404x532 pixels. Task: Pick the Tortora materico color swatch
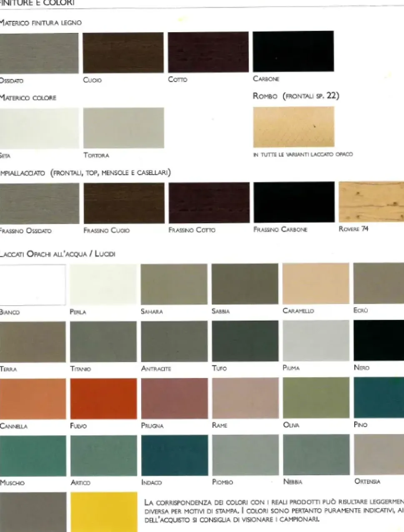coord(124,128)
